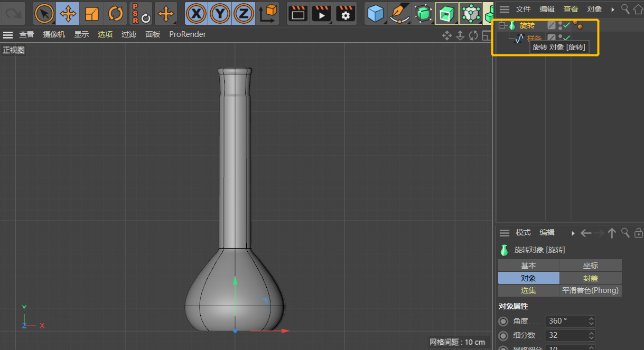Image resolution: width=644 pixels, height=350 pixels.
Task: Open viewport hamburger menu
Action: pos(8,35)
